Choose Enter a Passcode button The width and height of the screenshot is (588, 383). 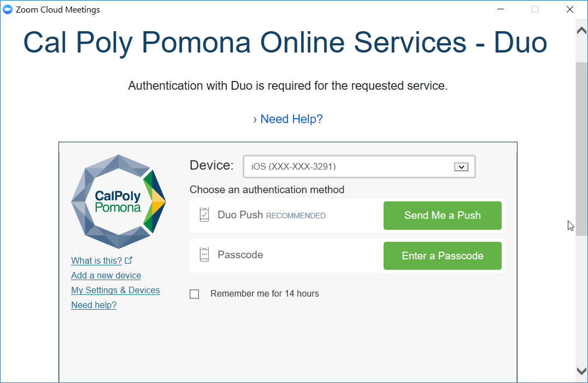(443, 256)
